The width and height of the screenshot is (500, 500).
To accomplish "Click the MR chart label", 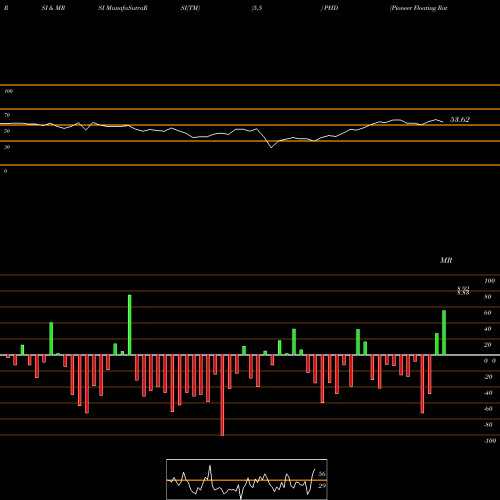I will point(446,260).
